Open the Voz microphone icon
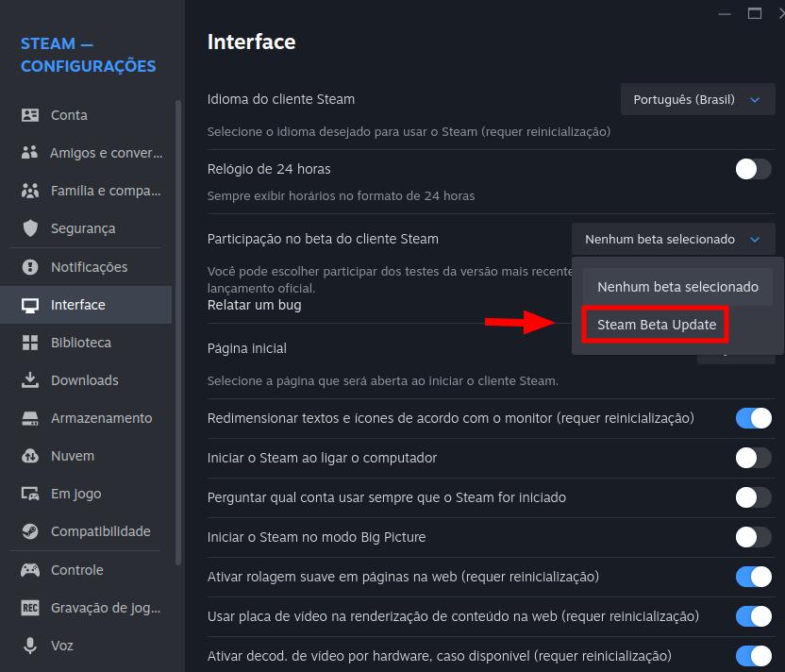Viewport: 785px width, 672px height. click(30, 646)
